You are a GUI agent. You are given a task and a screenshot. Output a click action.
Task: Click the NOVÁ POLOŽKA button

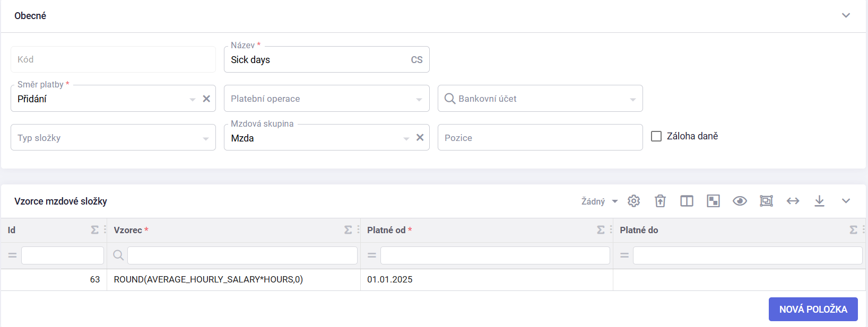(x=813, y=309)
